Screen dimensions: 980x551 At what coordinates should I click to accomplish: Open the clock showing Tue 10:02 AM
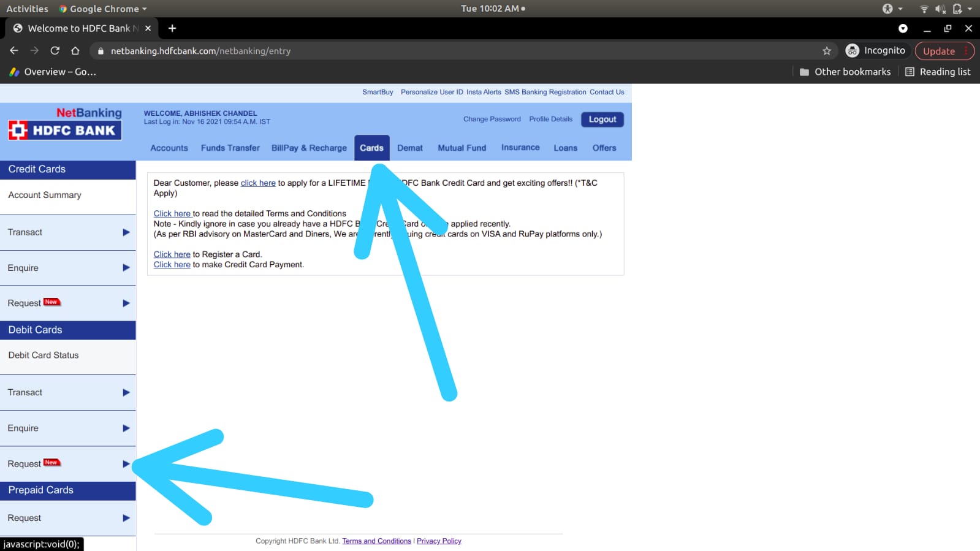click(x=493, y=9)
